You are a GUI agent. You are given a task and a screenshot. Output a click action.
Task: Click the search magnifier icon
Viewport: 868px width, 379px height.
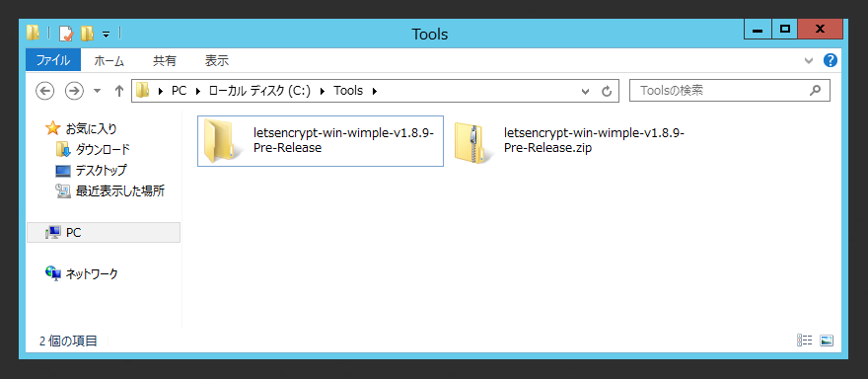click(815, 91)
